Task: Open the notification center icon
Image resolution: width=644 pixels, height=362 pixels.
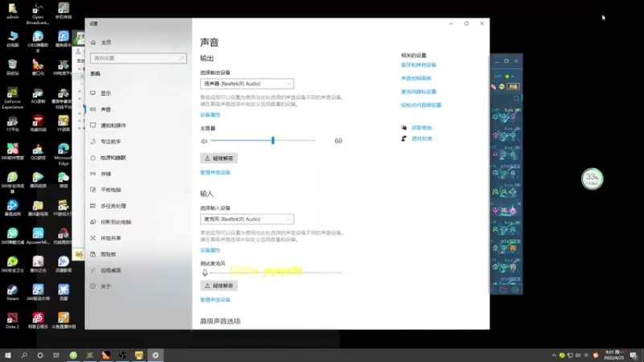Action: (x=634, y=356)
